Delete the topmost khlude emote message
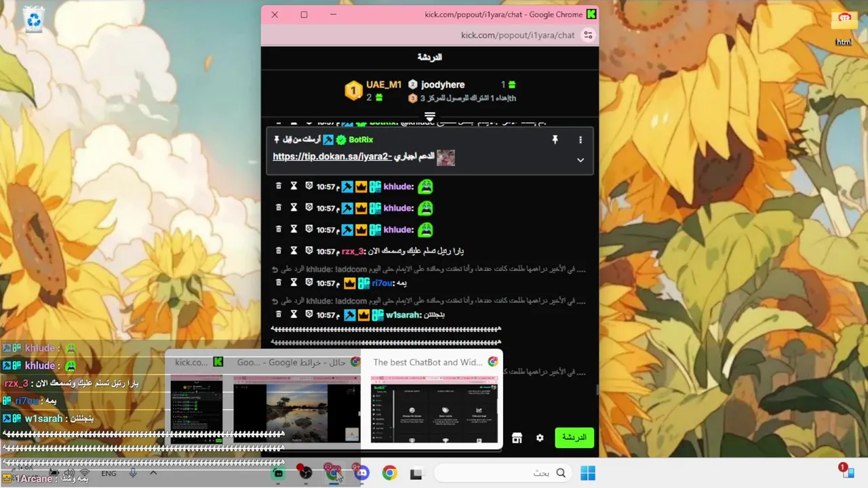This screenshot has height=488, width=868. [x=279, y=186]
